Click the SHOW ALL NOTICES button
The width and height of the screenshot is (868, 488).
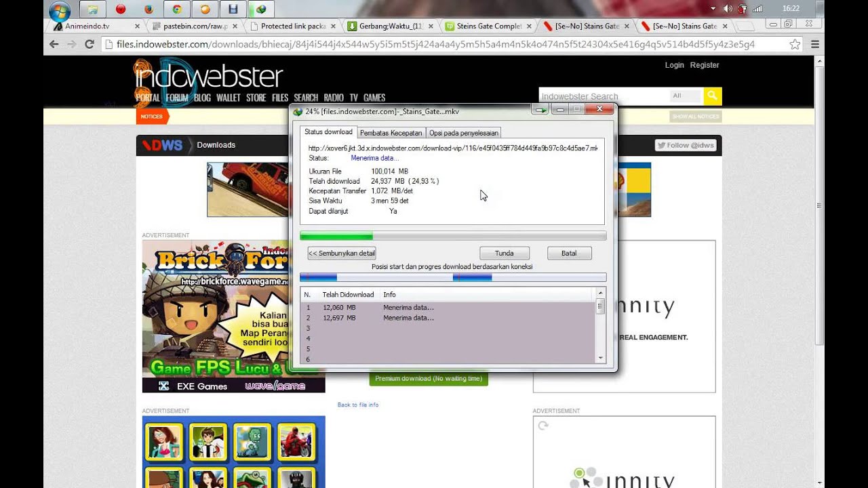point(695,117)
